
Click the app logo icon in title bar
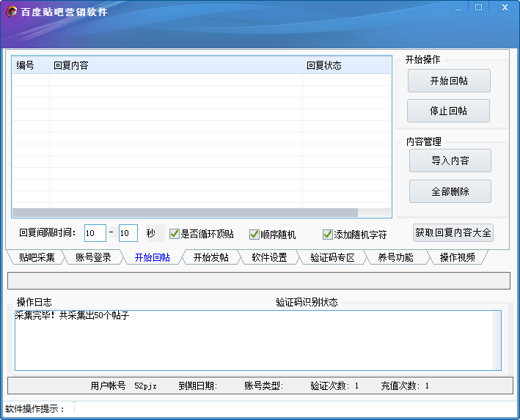12,12
